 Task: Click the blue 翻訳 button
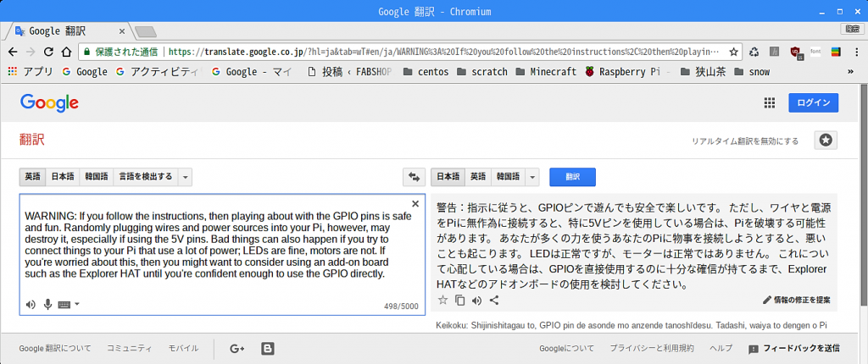pos(572,177)
